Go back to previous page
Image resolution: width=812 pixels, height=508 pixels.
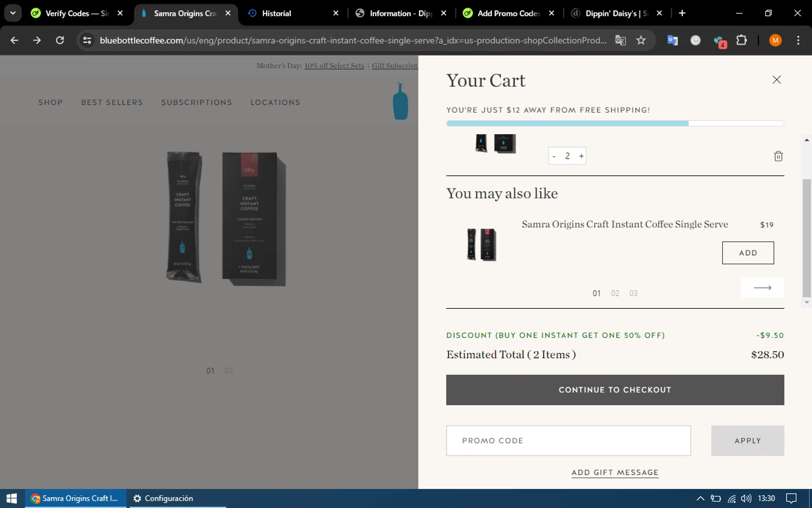(15, 40)
